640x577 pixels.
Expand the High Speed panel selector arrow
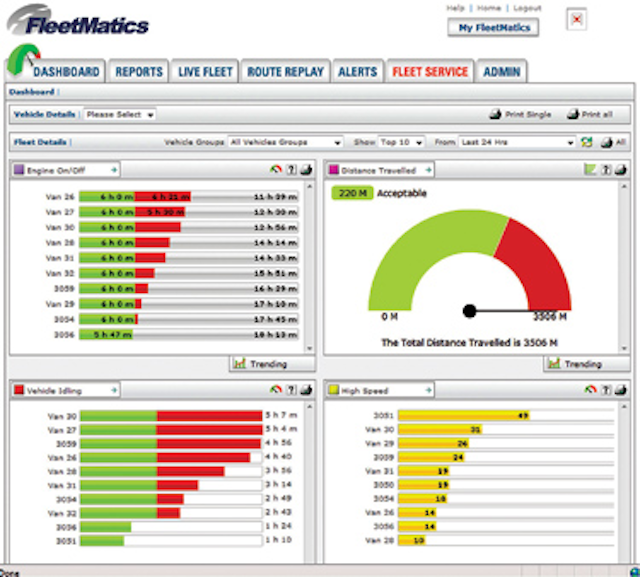pos(428,390)
